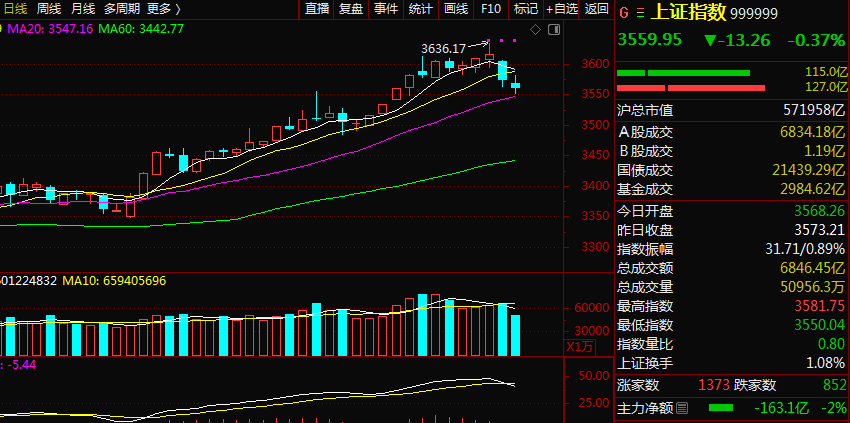Open the three-line list icon near 上证指数
This screenshot has height=423, width=850.
pyautogui.click(x=640, y=13)
